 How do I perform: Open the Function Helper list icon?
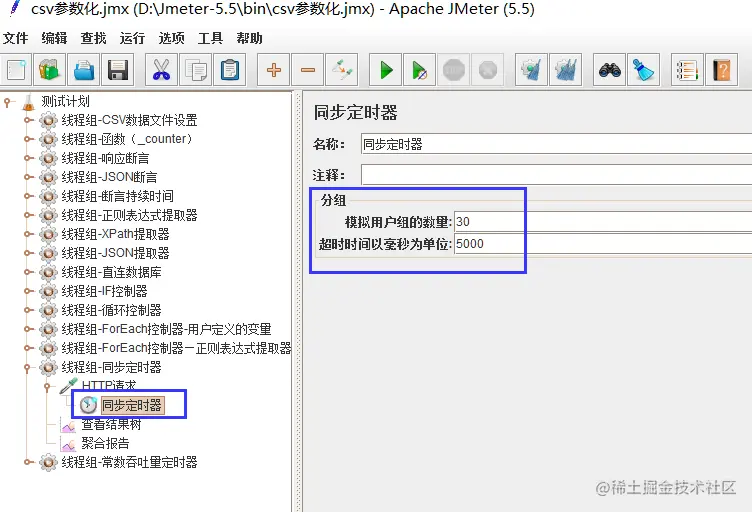(x=687, y=70)
